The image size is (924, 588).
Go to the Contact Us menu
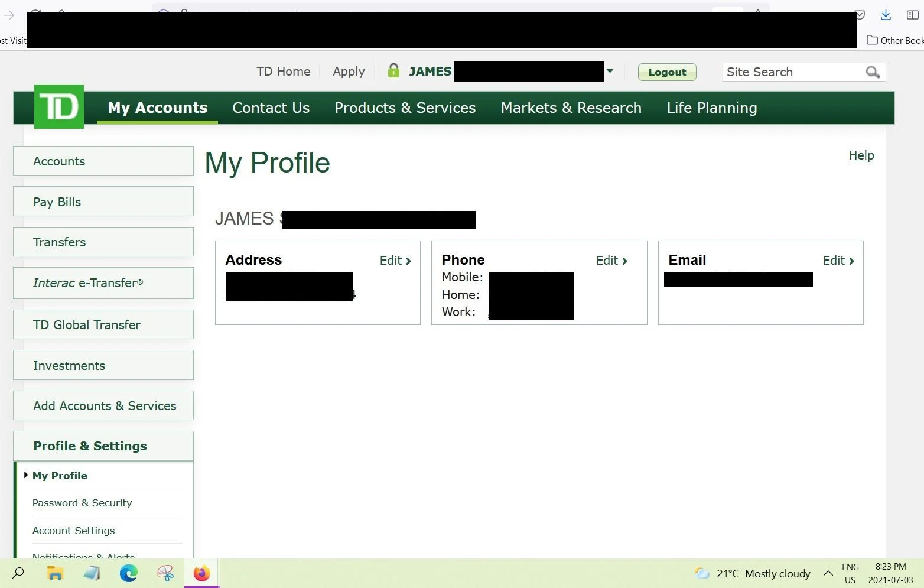pos(271,108)
